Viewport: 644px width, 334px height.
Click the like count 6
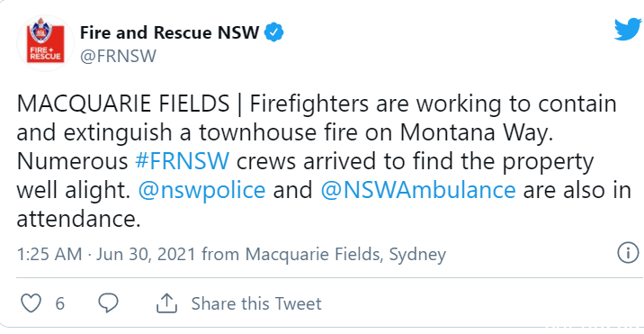click(x=60, y=304)
